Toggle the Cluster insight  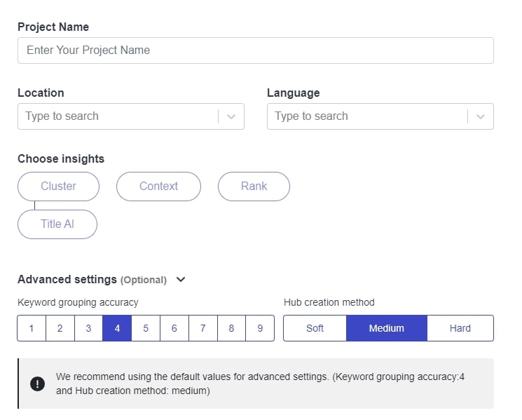point(58,187)
